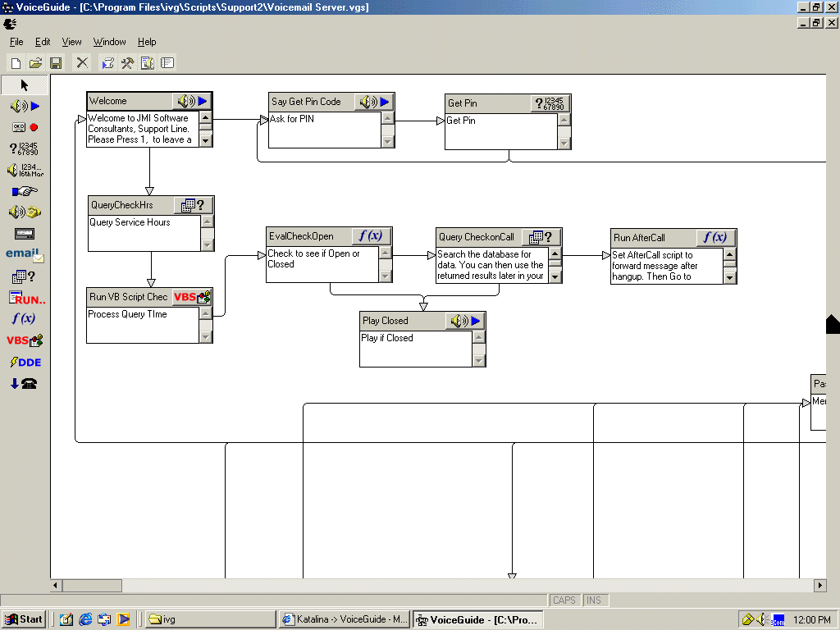This screenshot has width=840, height=630.
Task: Switch to Katalina -> VoiceGuide taskbar window
Action: (345, 619)
